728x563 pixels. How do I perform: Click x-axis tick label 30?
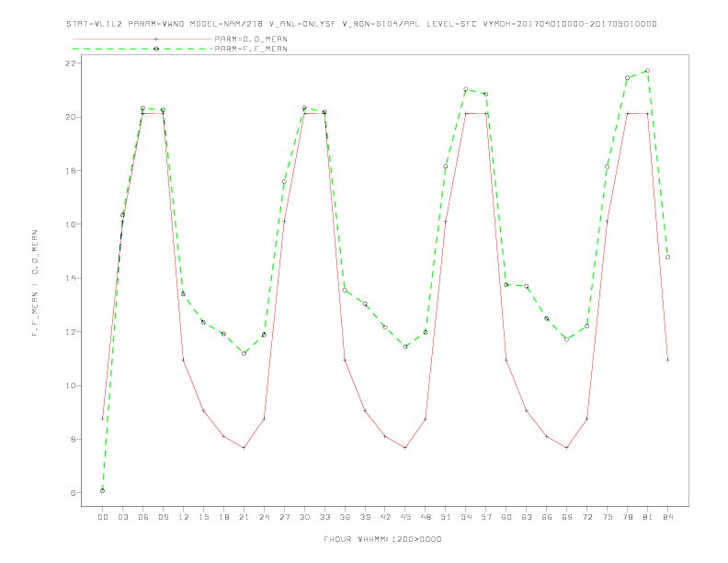click(304, 517)
